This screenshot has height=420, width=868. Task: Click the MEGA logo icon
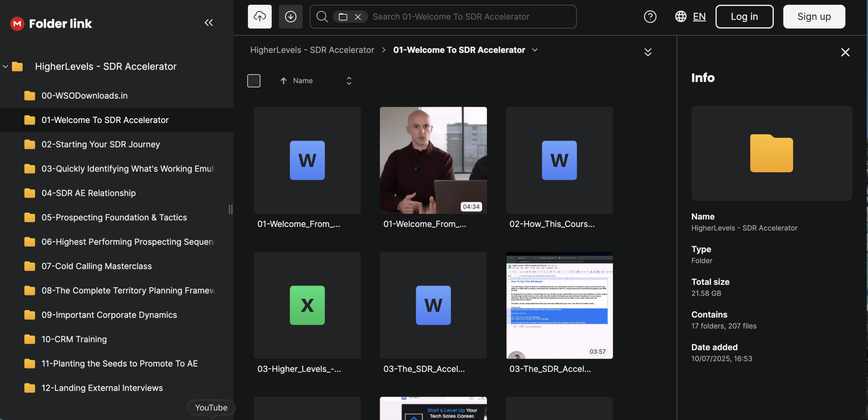pos(17,23)
